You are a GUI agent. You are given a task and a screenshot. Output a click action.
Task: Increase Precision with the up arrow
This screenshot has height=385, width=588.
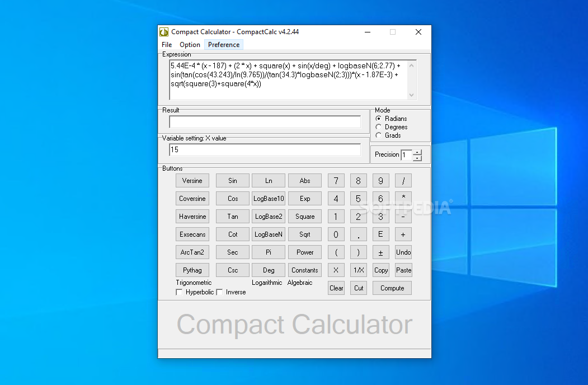[x=417, y=152]
